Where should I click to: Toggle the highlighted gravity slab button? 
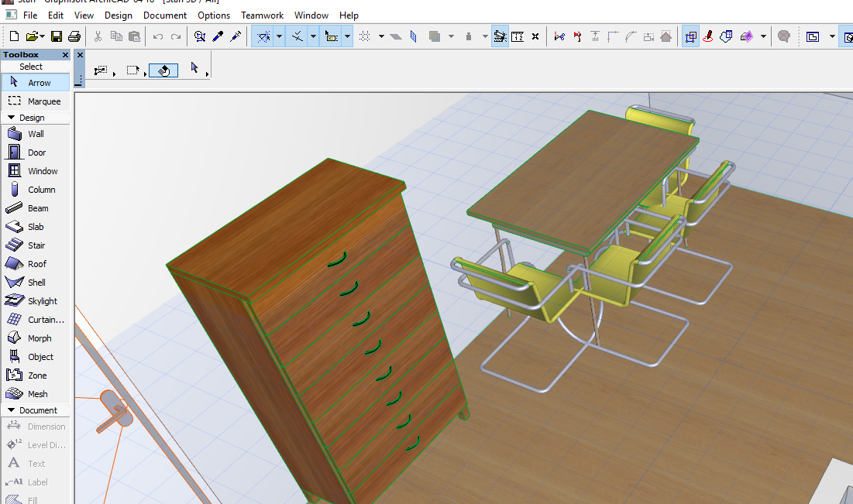tap(500, 36)
